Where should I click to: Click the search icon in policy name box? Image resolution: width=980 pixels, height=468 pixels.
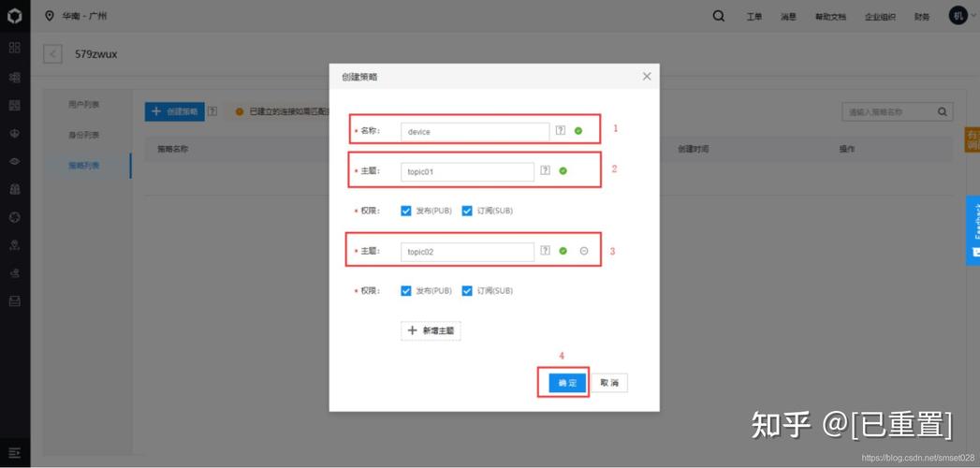[x=943, y=112]
